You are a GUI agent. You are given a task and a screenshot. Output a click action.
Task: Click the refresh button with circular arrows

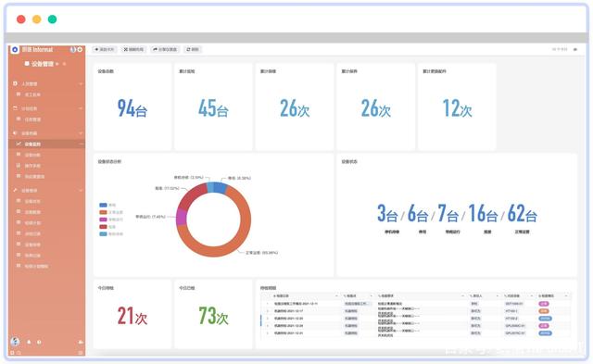coord(193,49)
